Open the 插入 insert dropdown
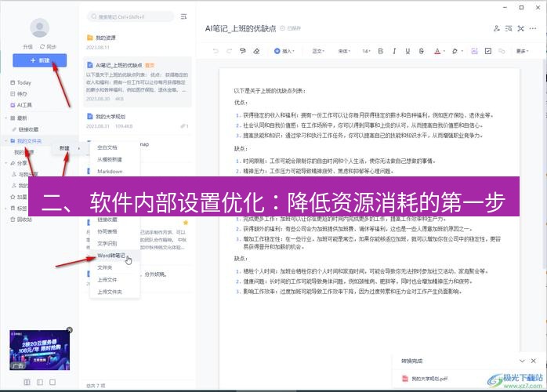The width and height of the screenshot is (547, 392). tap(284, 51)
